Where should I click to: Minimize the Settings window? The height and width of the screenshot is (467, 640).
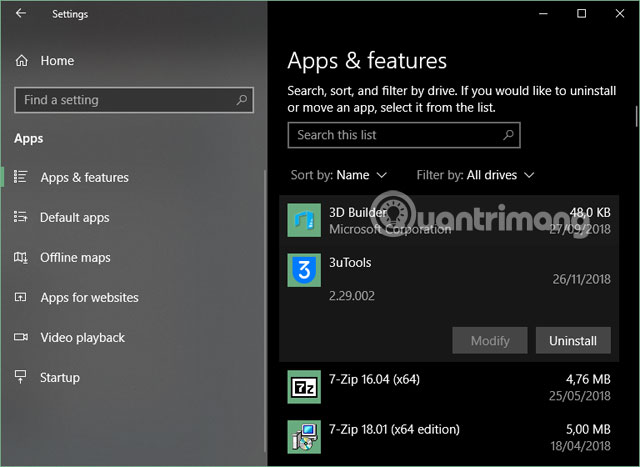click(543, 13)
